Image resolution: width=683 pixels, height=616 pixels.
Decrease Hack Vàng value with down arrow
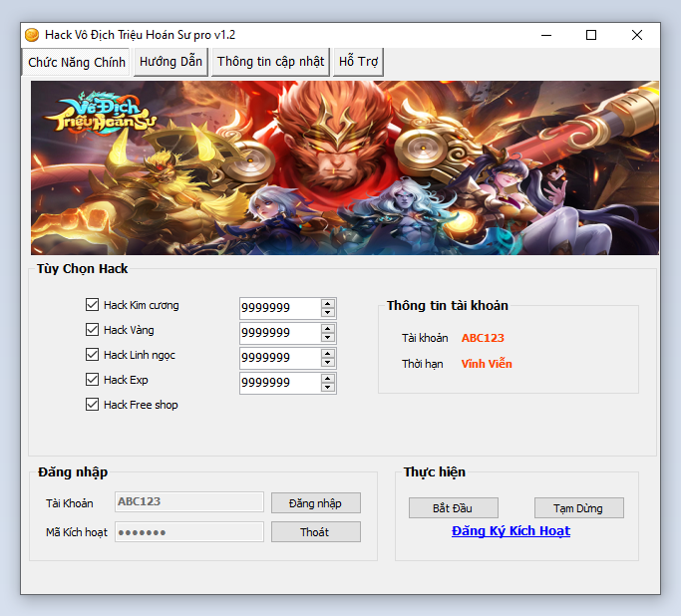328,337
